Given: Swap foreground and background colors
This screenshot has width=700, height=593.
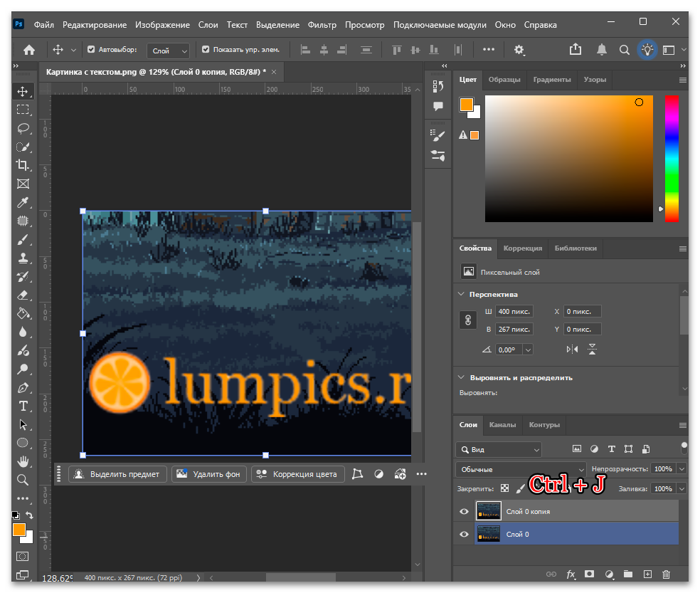Looking at the screenshot, I should coord(29,515).
